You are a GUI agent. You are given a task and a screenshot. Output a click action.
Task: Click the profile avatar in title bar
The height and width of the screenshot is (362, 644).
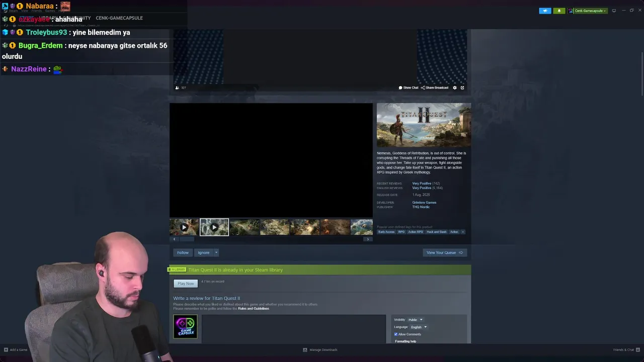tap(571, 11)
